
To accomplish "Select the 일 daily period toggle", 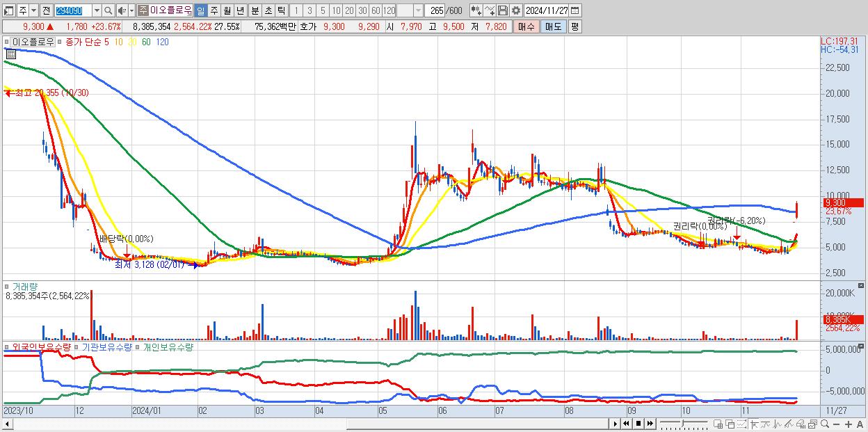I will 201,10.
